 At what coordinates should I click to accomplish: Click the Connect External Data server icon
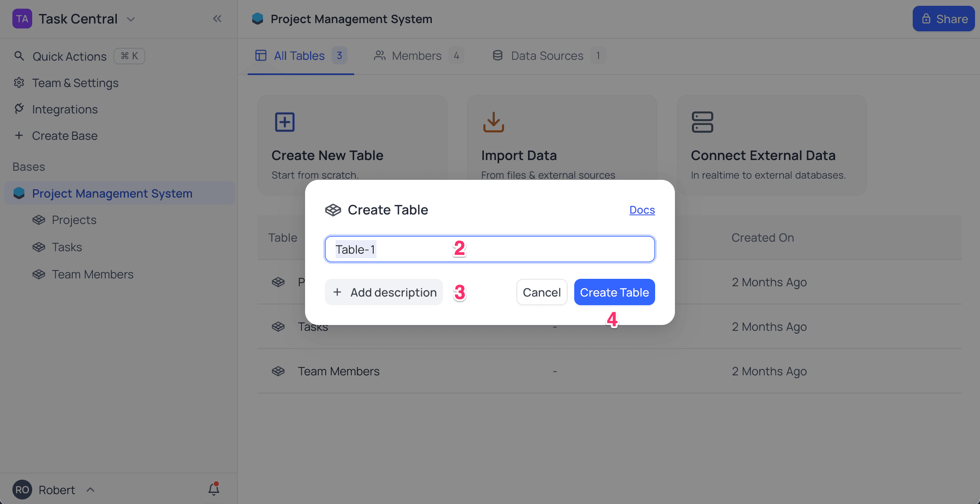(x=703, y=122)
